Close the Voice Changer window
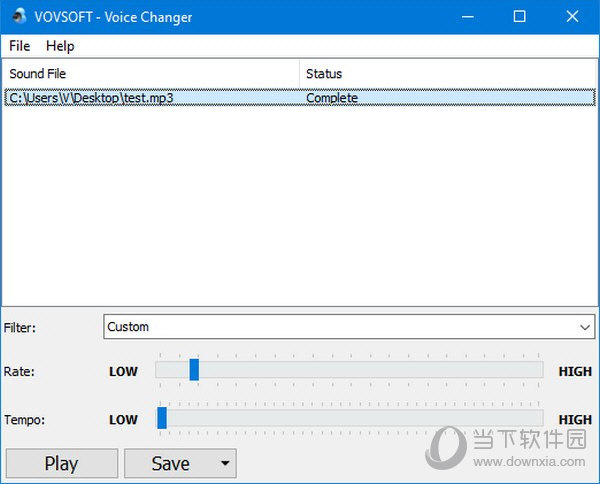This screenshot has height=484, width=600. point(572,16)
